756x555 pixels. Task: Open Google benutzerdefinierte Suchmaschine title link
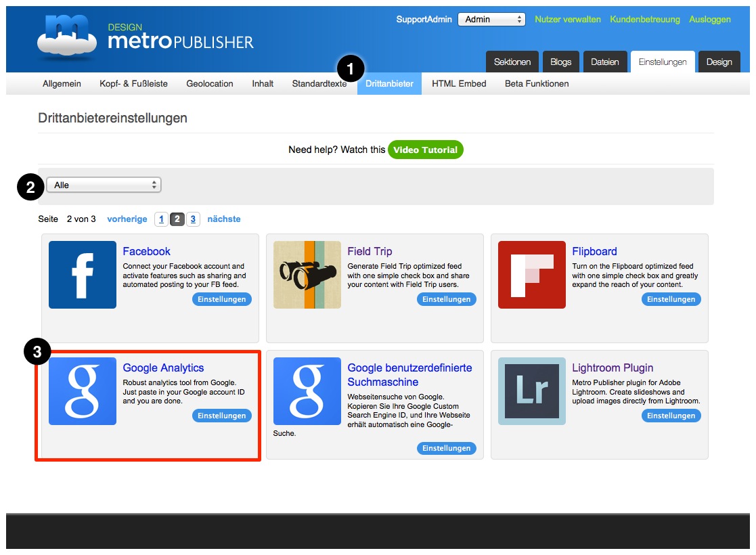410,375
